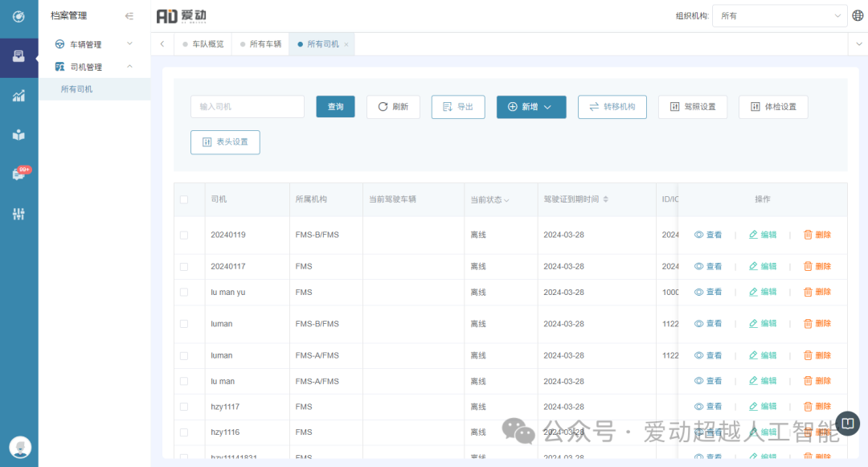
Task: Open the floating help book icon
Action: (847, 423)
